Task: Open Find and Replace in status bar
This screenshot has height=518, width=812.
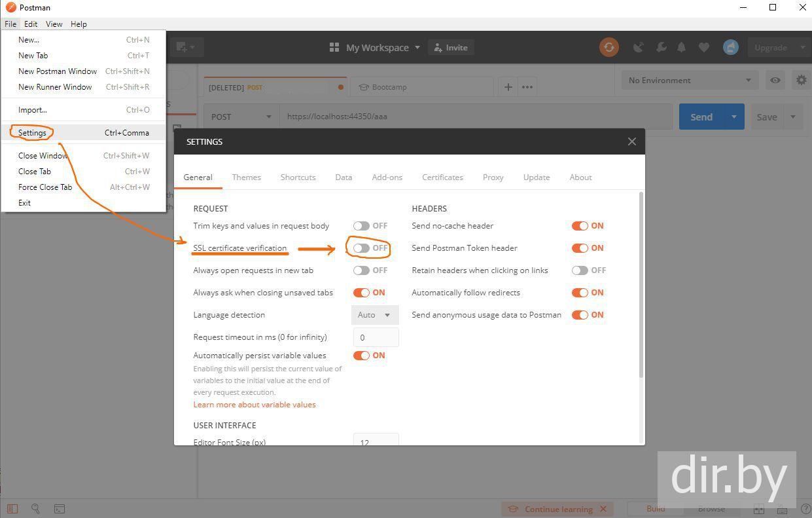Action: pos(36,508)
